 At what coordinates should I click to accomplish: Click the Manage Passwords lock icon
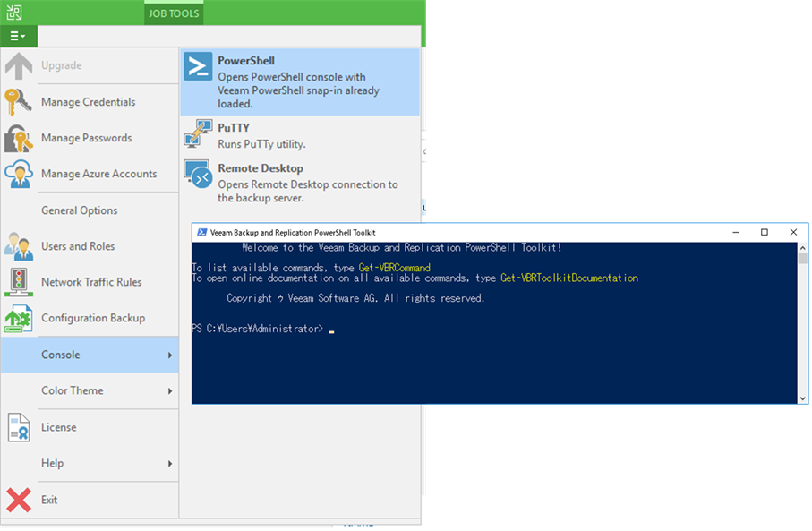pos(18,138)
